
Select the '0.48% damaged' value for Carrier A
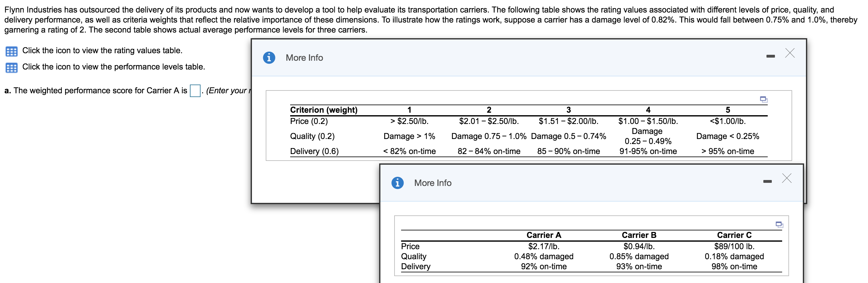coord(544,256)
